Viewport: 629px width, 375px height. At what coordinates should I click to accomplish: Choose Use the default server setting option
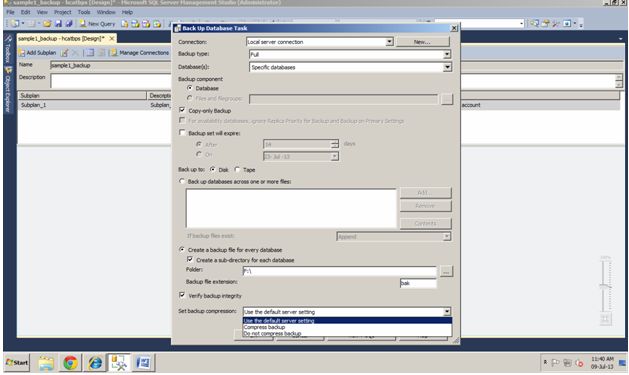347,320
